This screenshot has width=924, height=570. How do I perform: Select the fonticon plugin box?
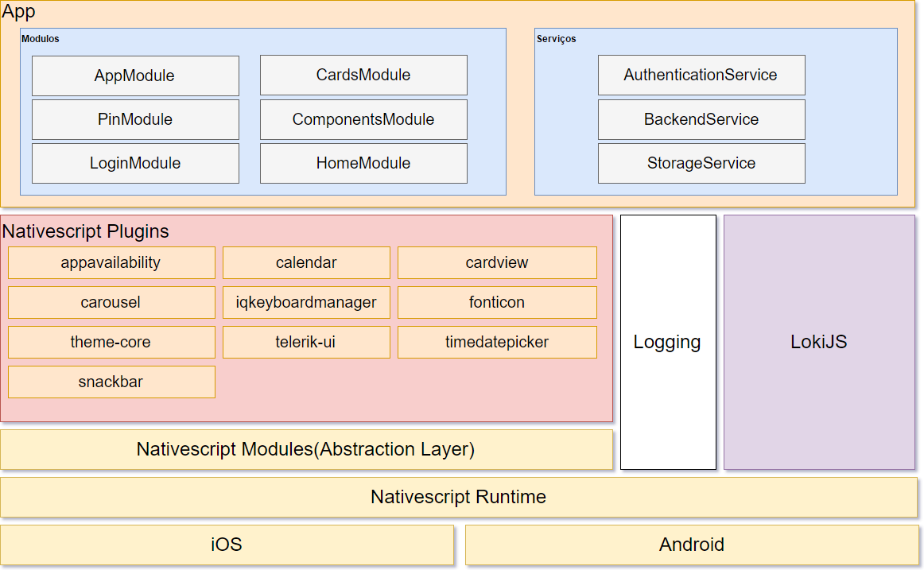point(497,303)
